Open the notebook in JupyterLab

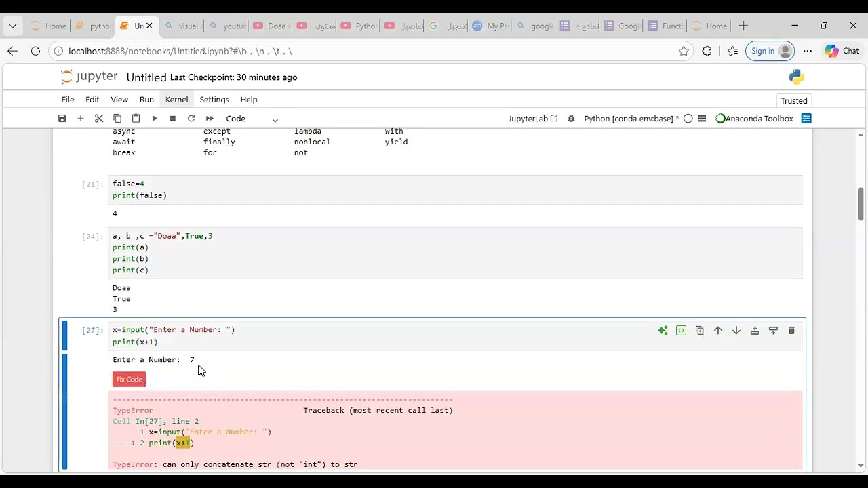533,119
